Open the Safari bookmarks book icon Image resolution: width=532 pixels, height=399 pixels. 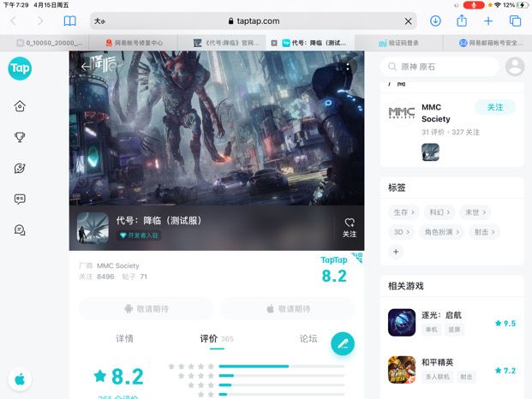click(70, 21)
